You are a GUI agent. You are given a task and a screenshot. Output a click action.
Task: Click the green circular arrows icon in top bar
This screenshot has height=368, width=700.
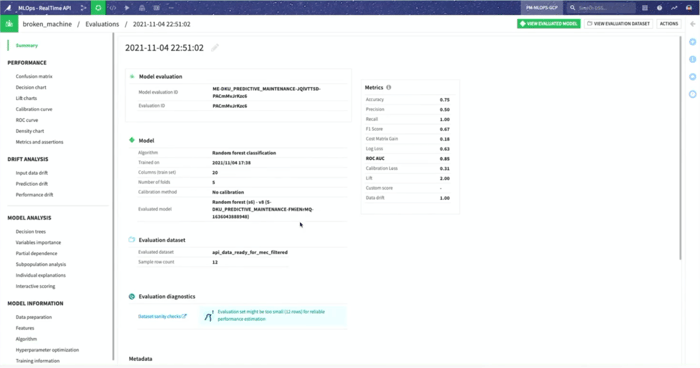click(x=98, y=8)
